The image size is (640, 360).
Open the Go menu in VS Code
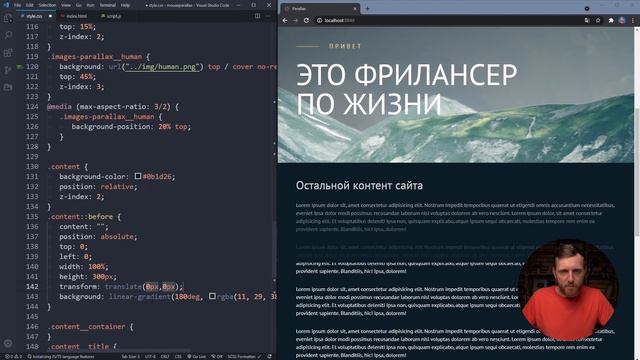79,5
